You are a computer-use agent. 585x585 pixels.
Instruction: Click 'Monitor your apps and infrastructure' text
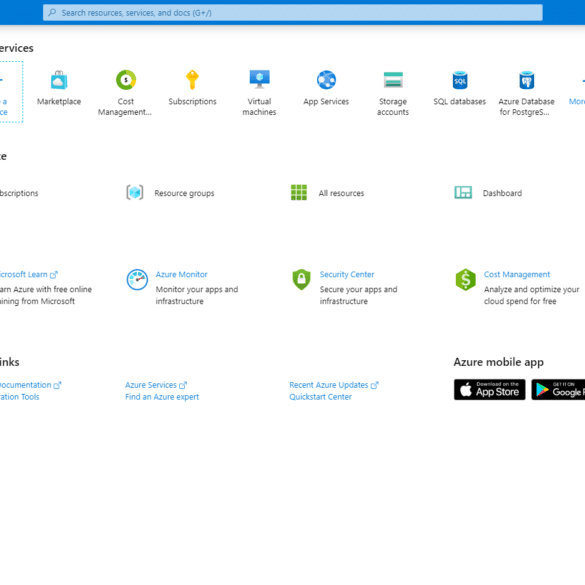197,295
